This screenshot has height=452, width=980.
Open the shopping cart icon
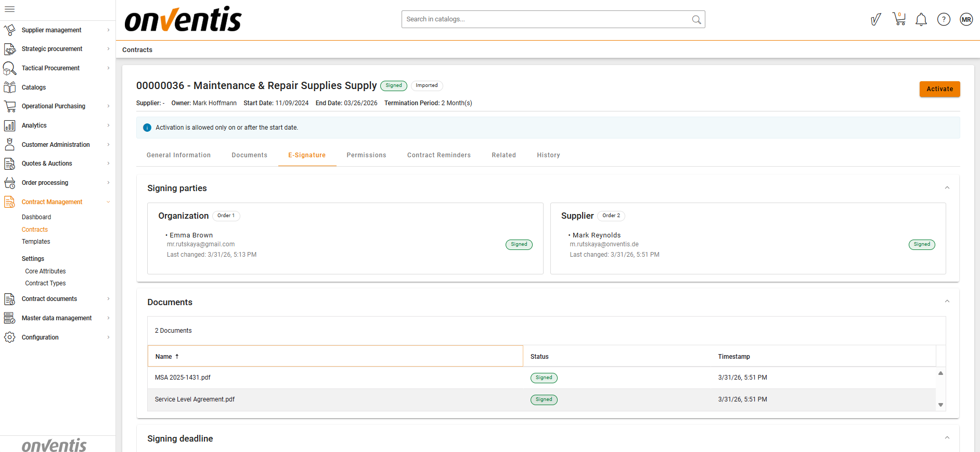click(x=899, y=20)
